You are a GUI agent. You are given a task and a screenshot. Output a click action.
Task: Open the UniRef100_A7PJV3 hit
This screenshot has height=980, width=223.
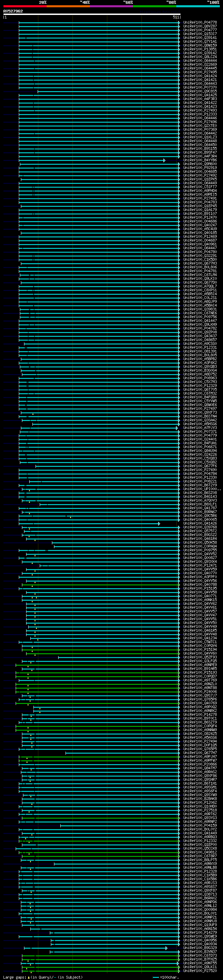coord(200,428)
